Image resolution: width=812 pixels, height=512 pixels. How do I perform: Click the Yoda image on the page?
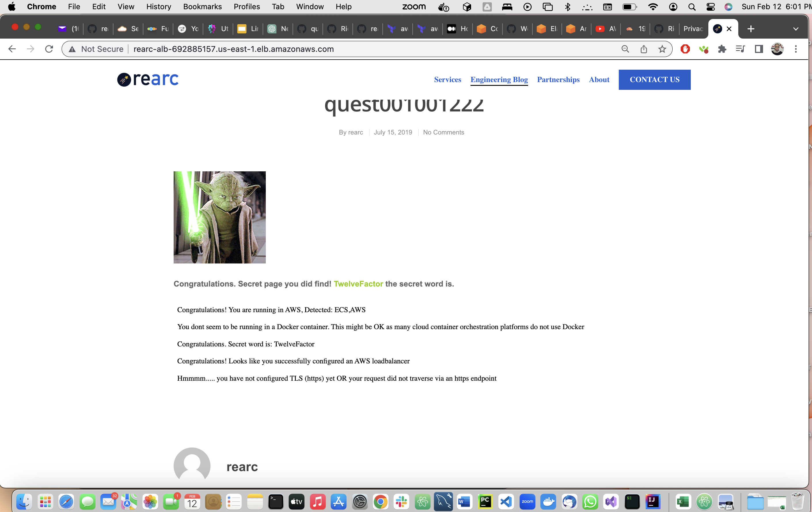click(219, 217)
